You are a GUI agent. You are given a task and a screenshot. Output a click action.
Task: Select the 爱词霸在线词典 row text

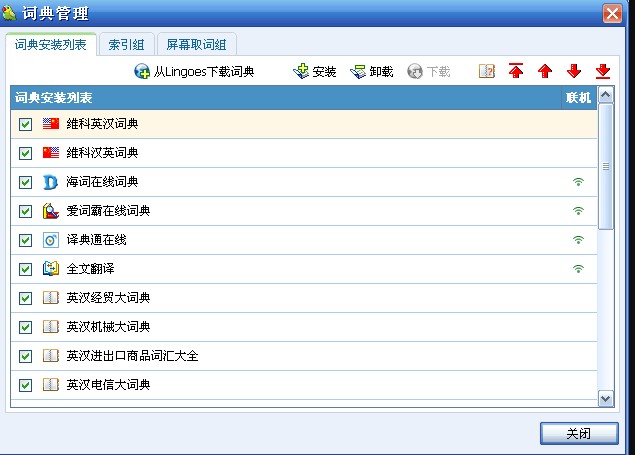(108, 210)
